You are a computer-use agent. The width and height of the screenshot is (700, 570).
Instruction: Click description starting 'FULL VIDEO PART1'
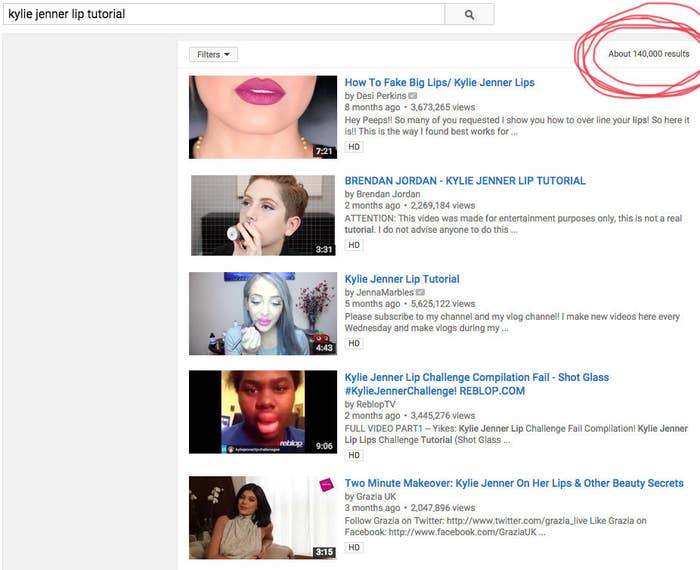click(516, 434)
